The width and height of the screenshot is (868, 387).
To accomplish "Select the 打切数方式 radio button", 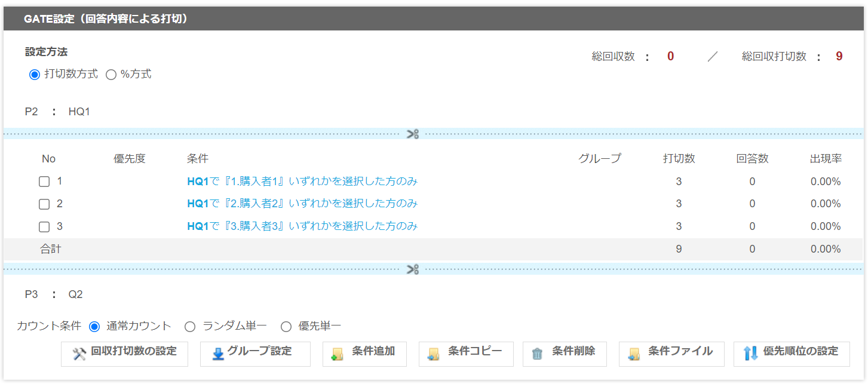I will point(35,75).
